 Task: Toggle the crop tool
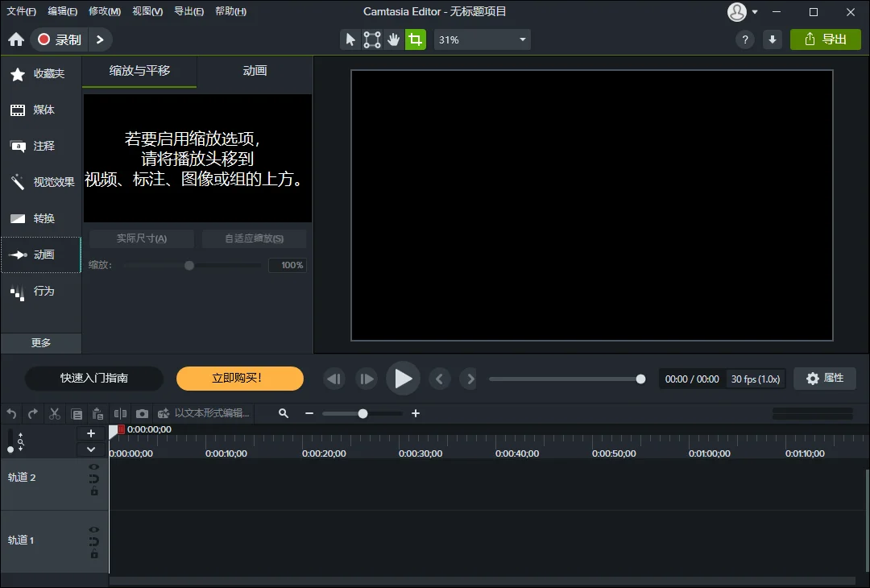coord(415,39)
